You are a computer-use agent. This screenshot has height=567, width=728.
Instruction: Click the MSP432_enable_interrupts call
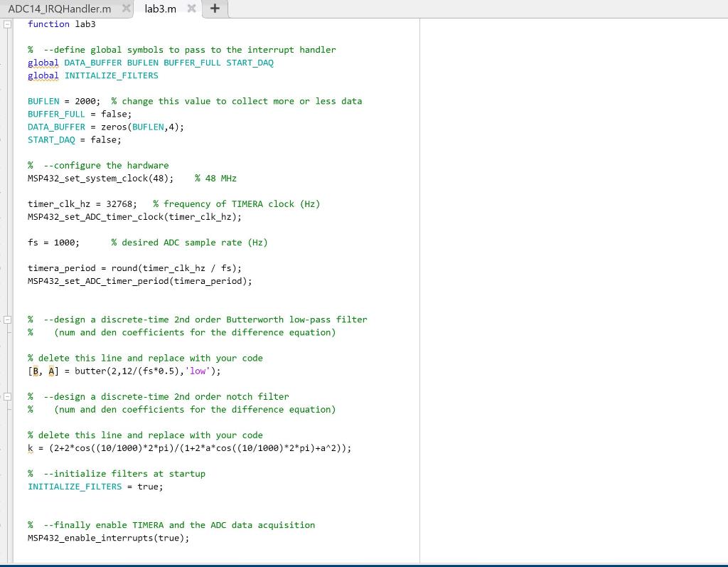[x=107, y=538]
